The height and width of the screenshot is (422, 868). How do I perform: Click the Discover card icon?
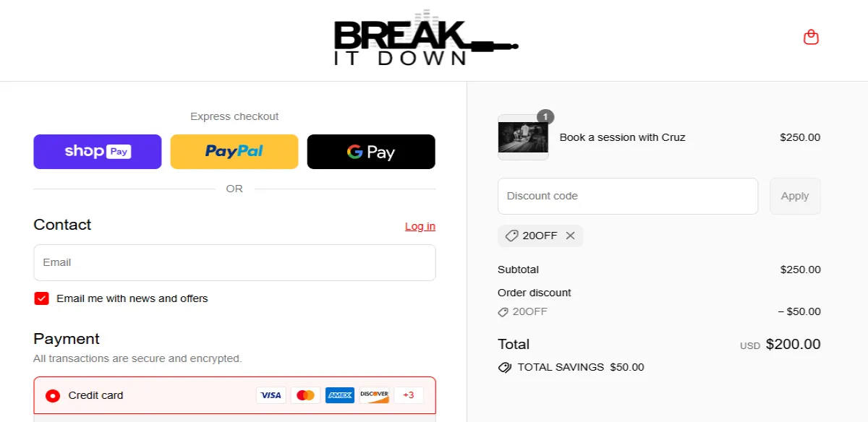(x=374, y=395)
